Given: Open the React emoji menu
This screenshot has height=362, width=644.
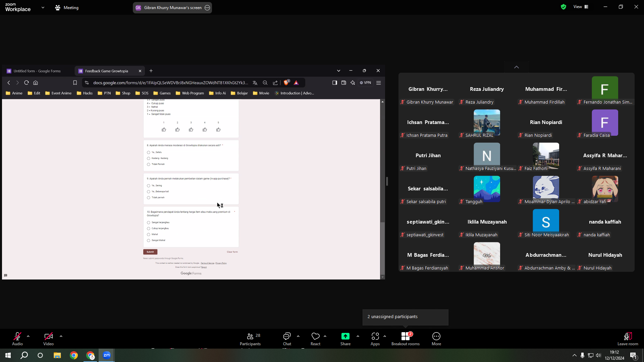Looking at the screenshot, I should tap(315, 339).
